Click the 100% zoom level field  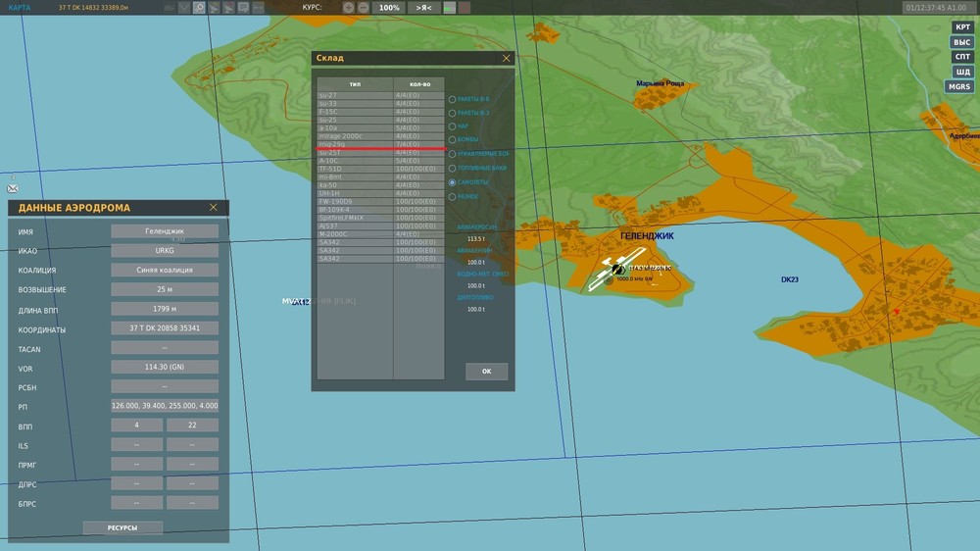(x=389, y=7)
